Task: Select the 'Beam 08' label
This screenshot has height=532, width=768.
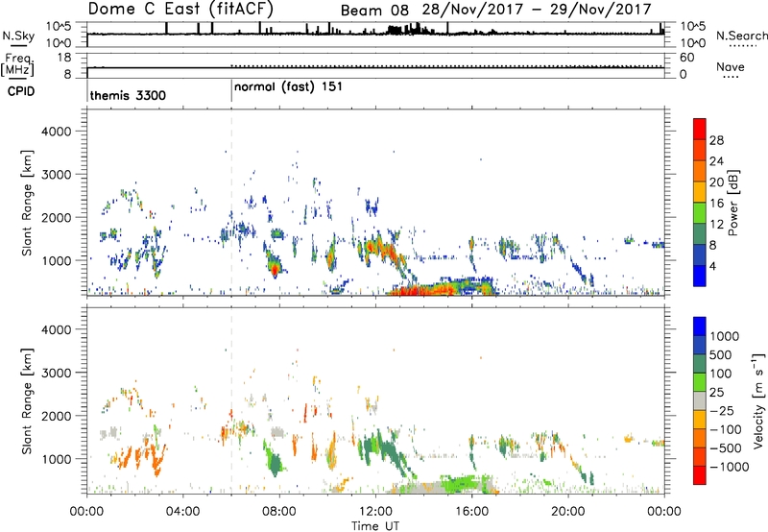Action: 374,11
